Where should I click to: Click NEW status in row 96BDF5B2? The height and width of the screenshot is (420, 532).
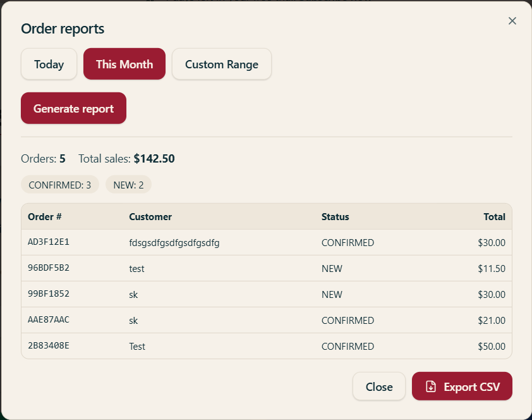(332, 269)
